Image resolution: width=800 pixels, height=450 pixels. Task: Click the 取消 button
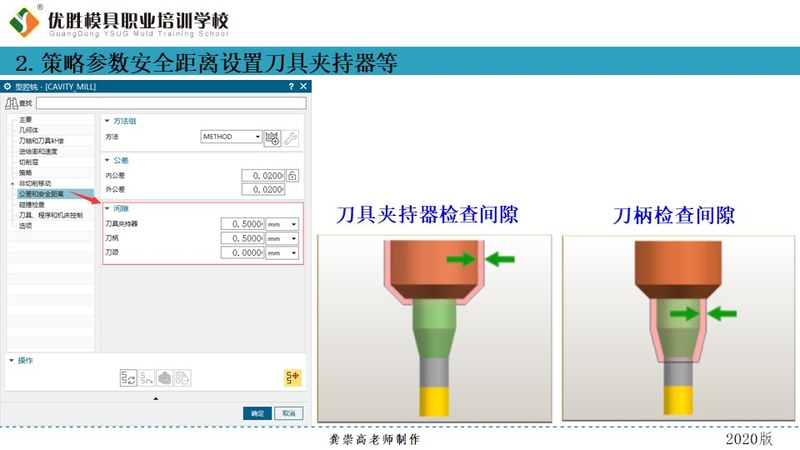[x=289, y=413]
